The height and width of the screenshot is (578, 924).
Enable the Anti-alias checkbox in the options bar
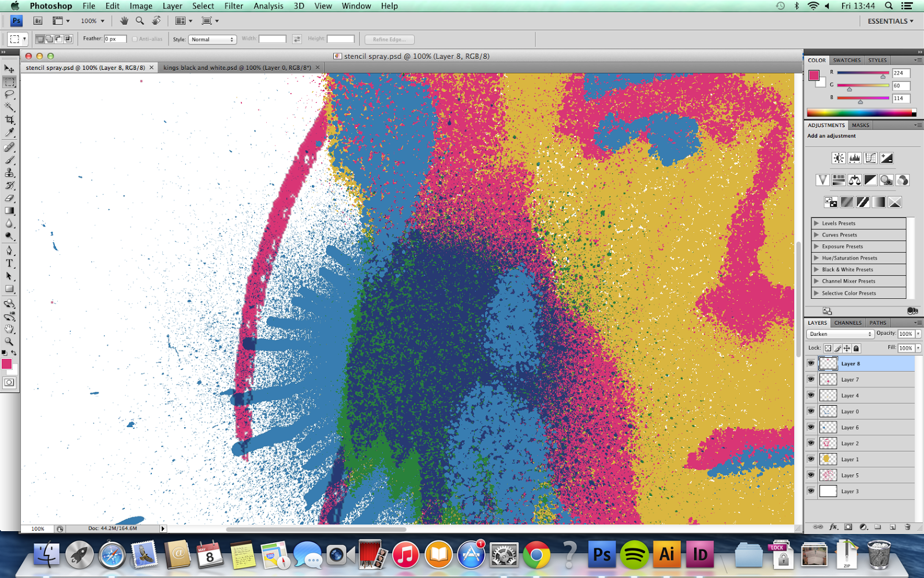[x=134, y=39]
